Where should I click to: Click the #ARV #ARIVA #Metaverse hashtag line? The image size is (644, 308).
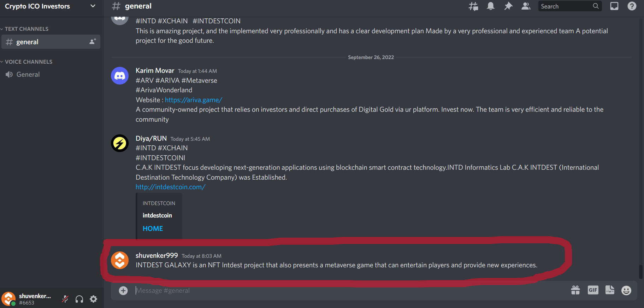pos(176,81)
